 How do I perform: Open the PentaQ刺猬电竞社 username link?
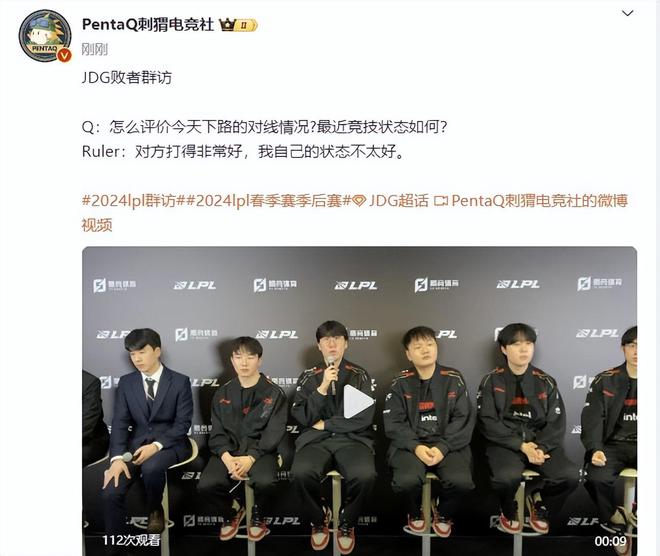148,25
